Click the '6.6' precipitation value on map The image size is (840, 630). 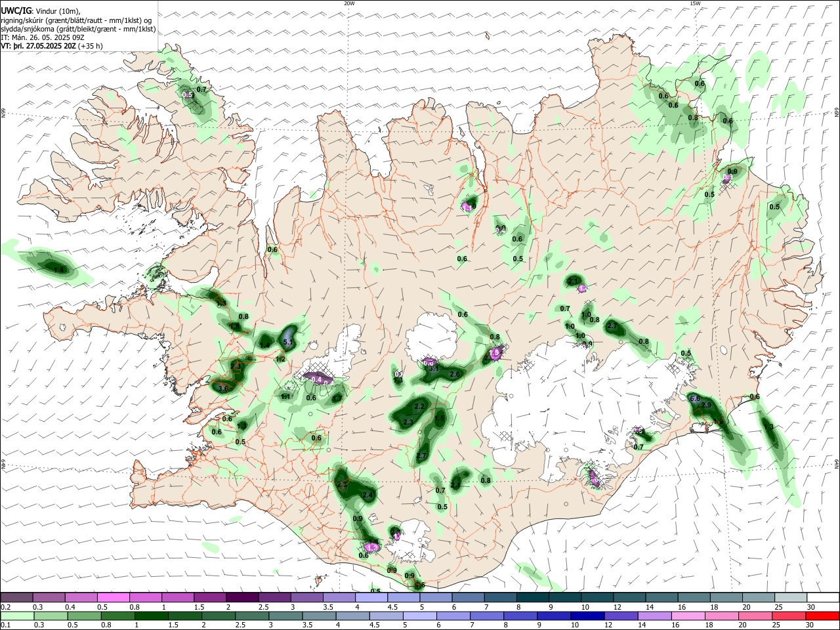click(695, 398)
